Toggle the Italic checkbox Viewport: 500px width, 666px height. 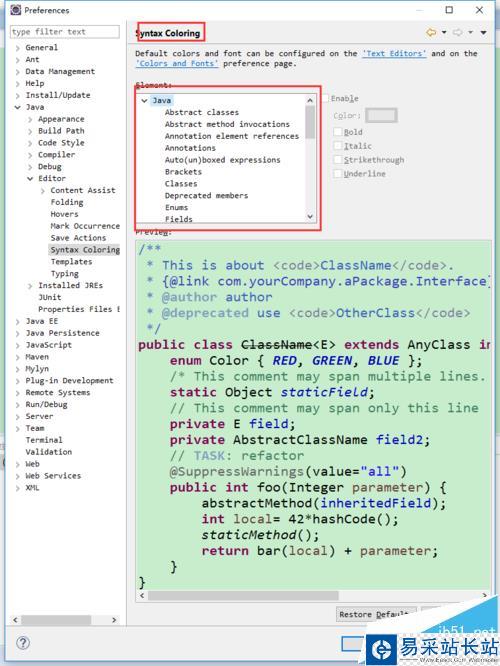[x=338, y=146]
